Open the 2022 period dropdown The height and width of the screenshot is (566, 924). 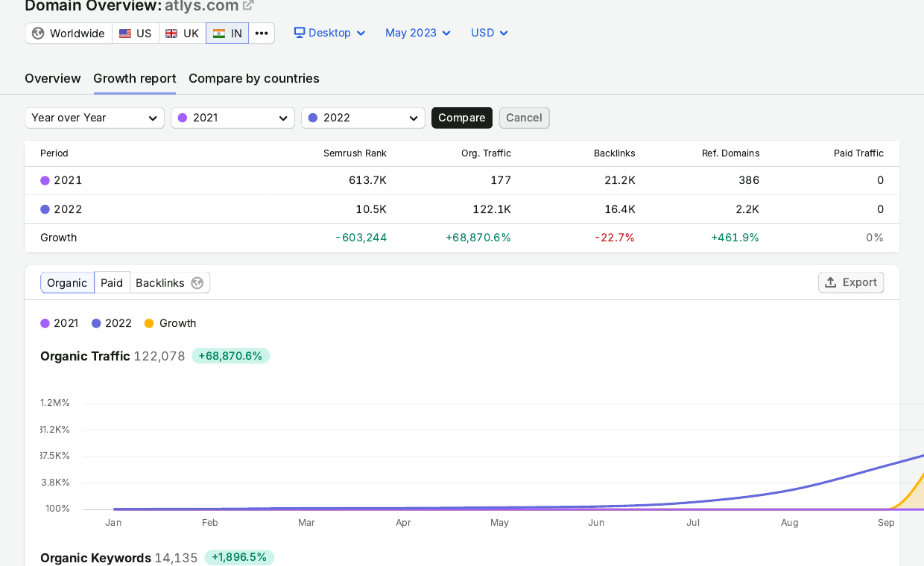tap(364, 118)
